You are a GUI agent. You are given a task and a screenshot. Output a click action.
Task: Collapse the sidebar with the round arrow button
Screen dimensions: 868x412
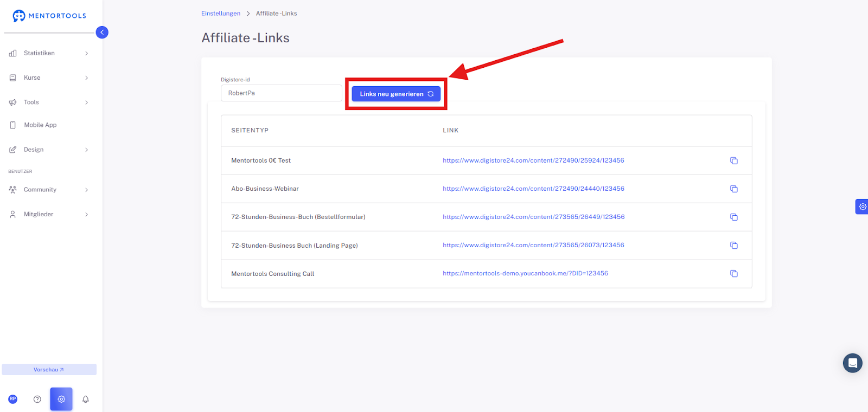[102, 33]
